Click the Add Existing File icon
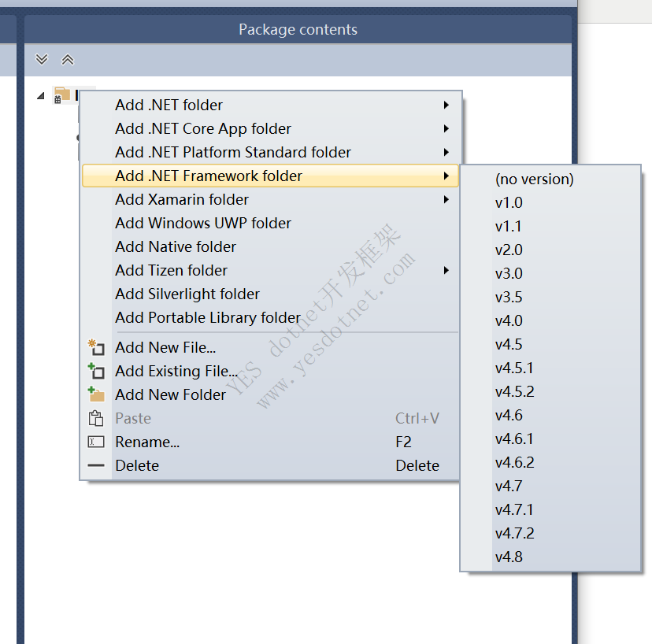 (96, 371)
